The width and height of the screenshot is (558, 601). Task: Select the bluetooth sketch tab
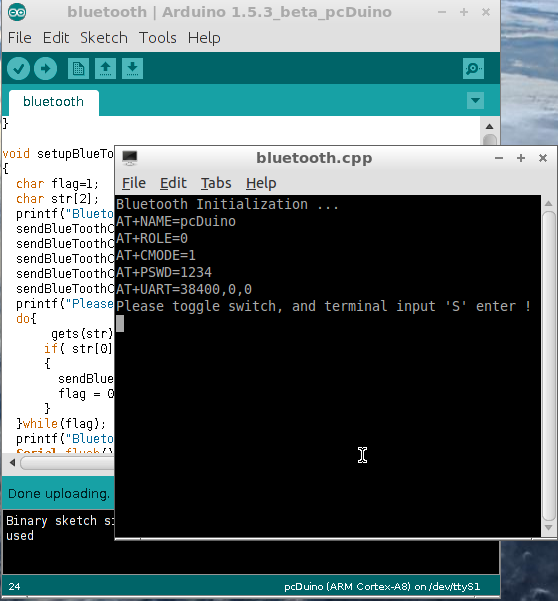(x=53, y=102)
